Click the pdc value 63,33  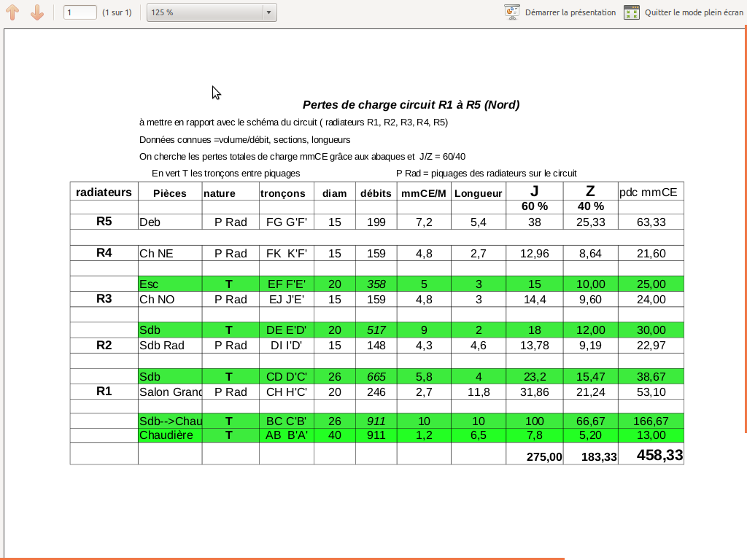pyautogui.click(x=651, y=222)
